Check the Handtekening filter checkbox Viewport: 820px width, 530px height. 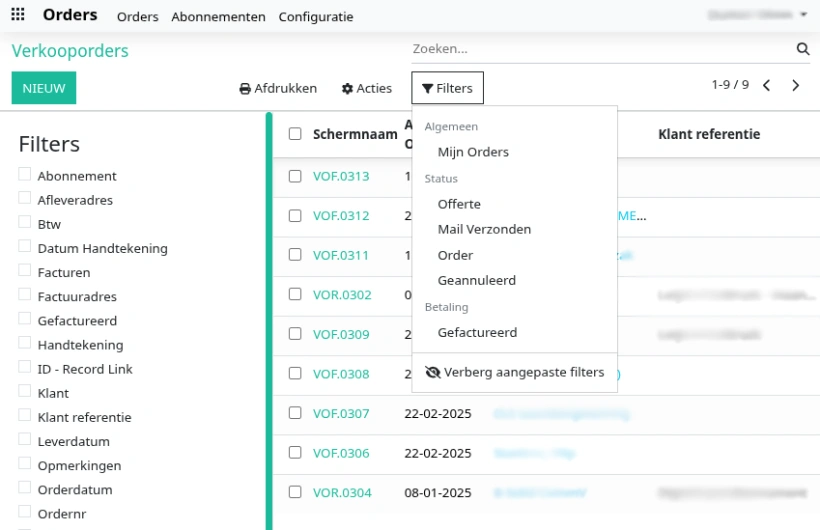(25, 343)
